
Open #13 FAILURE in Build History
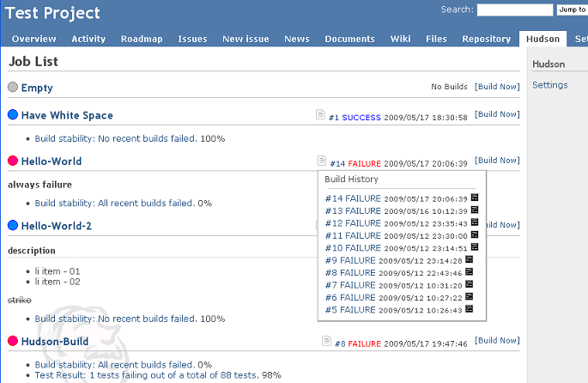[353, 210]
